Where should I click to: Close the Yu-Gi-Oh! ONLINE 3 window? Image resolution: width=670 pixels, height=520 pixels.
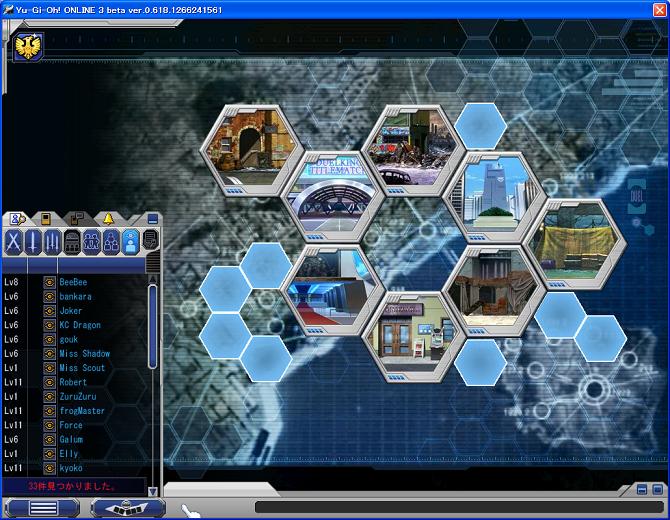coord(660,10)
